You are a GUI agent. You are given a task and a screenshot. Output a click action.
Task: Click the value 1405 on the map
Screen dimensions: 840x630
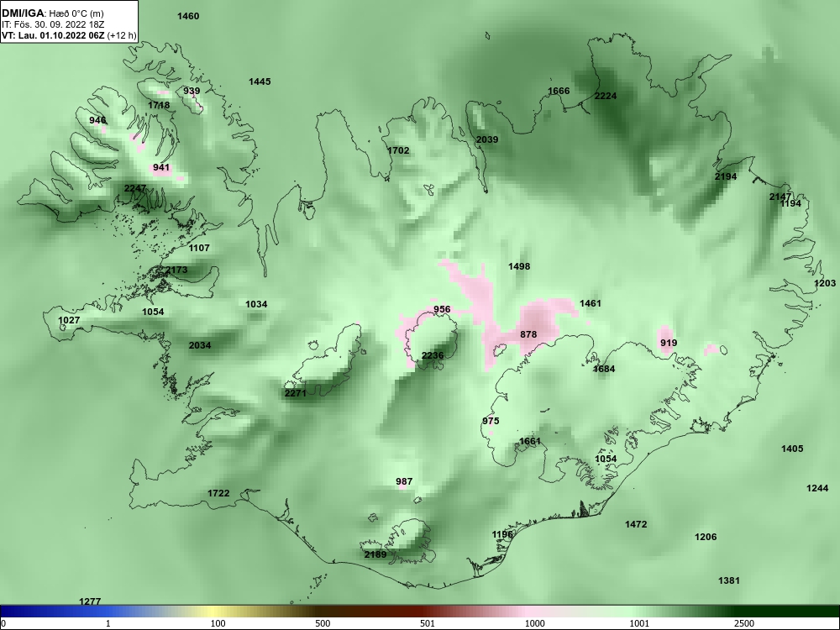coord(792,449)
